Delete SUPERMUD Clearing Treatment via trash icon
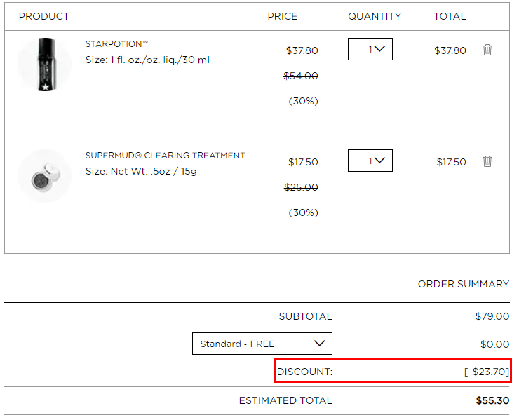Screen dimensions: 512x420 (x=487, y=161)
